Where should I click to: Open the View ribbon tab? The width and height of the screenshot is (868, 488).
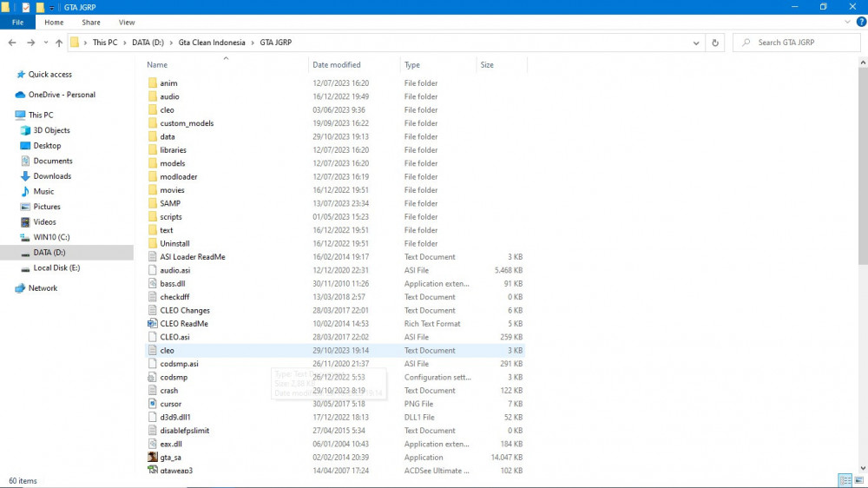point(126,23)
